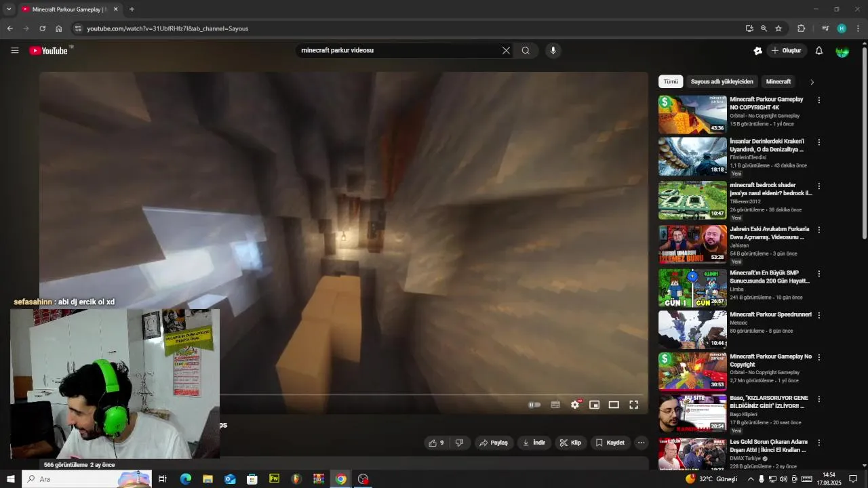Click the Klip button
This screenshot has height=488, width=868.
570,443
